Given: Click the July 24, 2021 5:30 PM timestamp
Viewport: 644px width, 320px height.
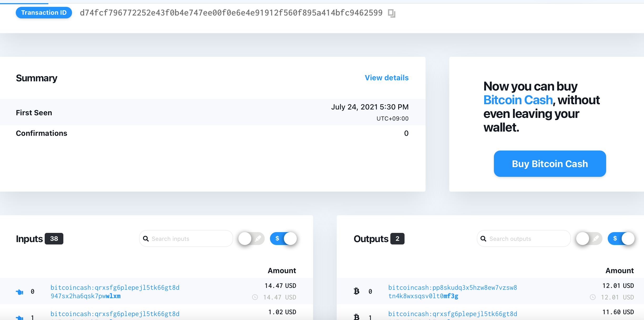Looking at the screenshot, I should [x=370, y=107].
